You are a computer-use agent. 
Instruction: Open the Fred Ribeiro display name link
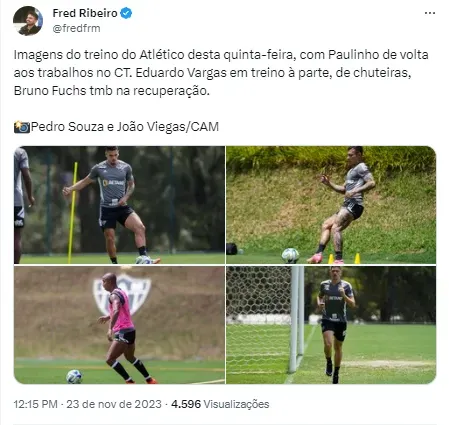[85, 13]
